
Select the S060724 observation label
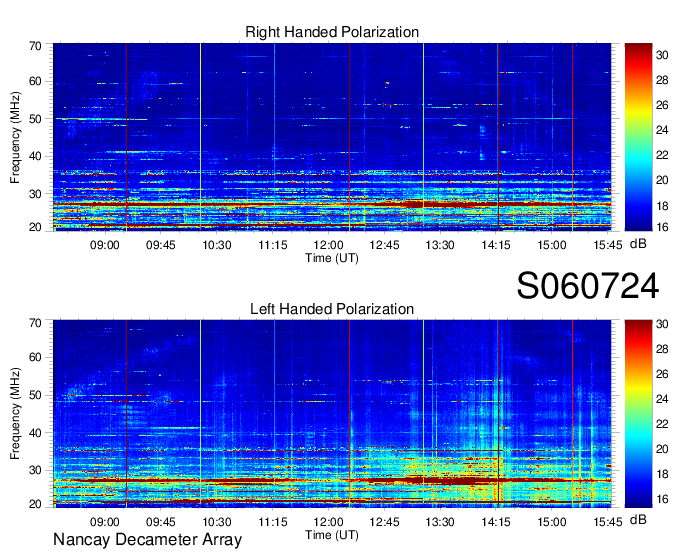(588, 286)
